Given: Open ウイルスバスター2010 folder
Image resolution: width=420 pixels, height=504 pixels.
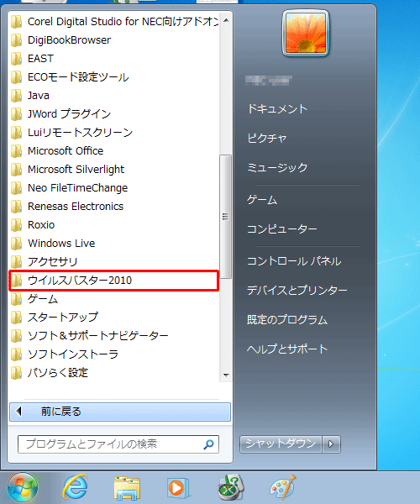Looking at the screenshot, I should 114,281.
